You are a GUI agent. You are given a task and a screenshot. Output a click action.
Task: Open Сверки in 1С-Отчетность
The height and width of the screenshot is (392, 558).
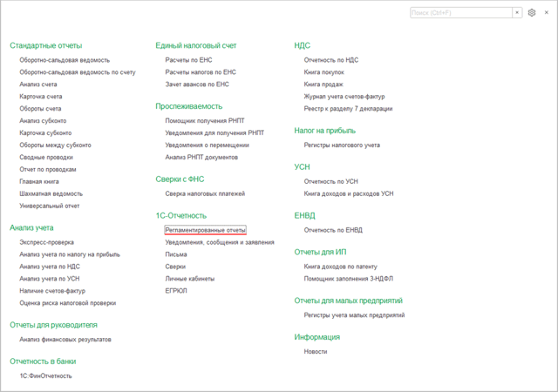(175, 267)
